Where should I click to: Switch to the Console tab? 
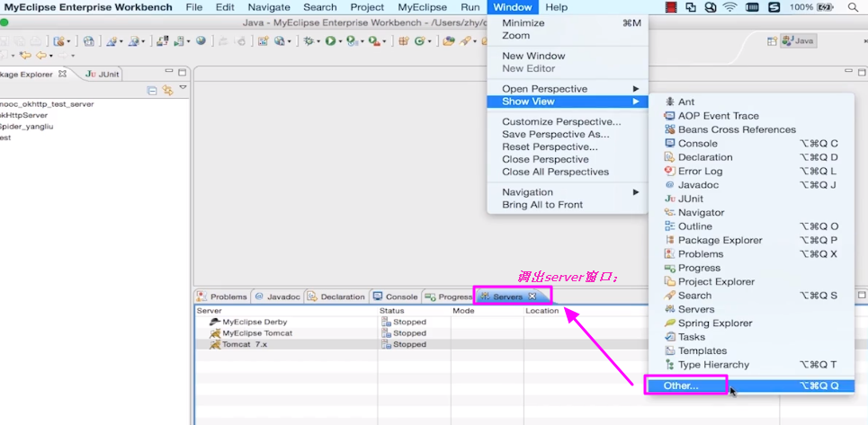395,297
